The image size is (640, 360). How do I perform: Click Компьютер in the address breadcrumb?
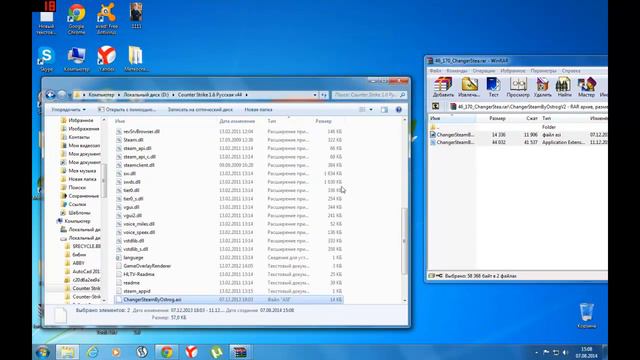point(102,95)
